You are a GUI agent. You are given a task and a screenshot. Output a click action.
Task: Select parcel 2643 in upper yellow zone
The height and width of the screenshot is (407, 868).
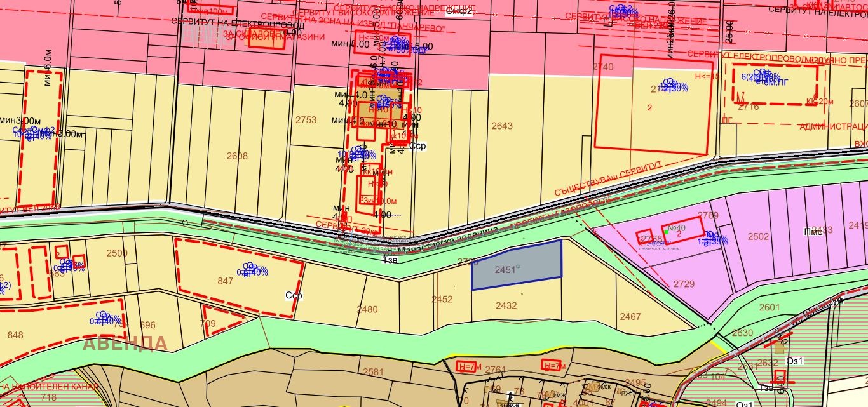[x=502, y=126]
